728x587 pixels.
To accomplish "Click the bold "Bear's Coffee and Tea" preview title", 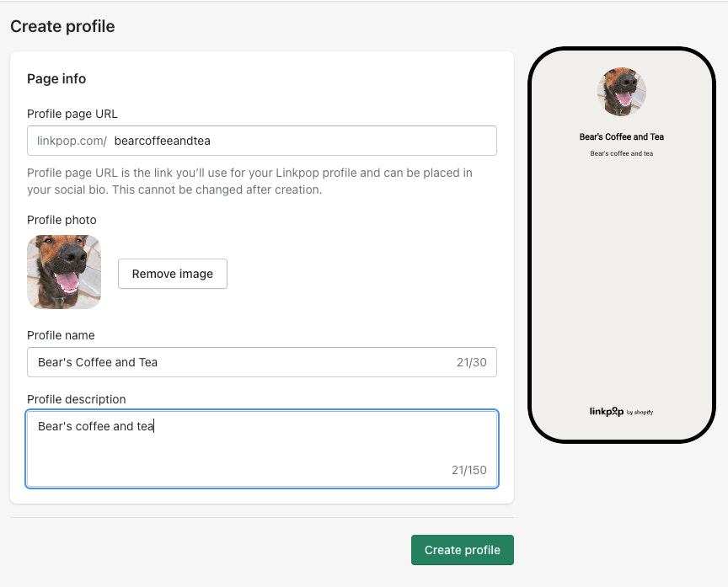I will [622, 136].
